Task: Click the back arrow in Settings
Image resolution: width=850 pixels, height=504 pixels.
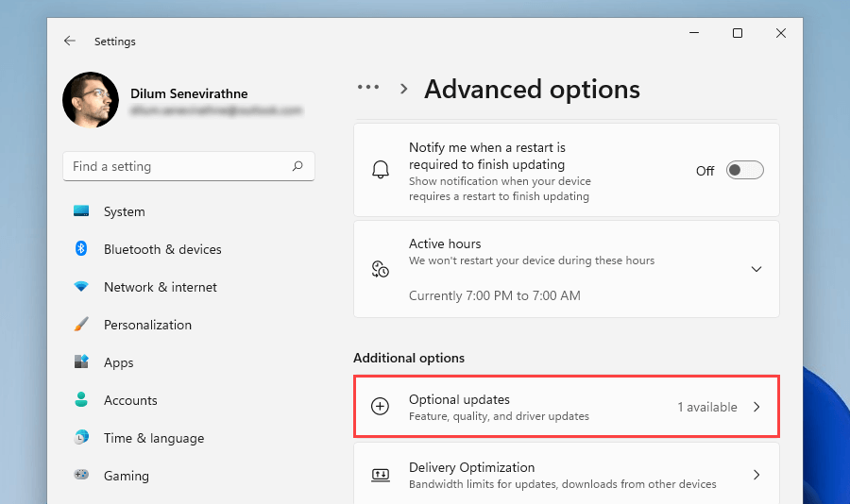Action: [x=70, y=42]
